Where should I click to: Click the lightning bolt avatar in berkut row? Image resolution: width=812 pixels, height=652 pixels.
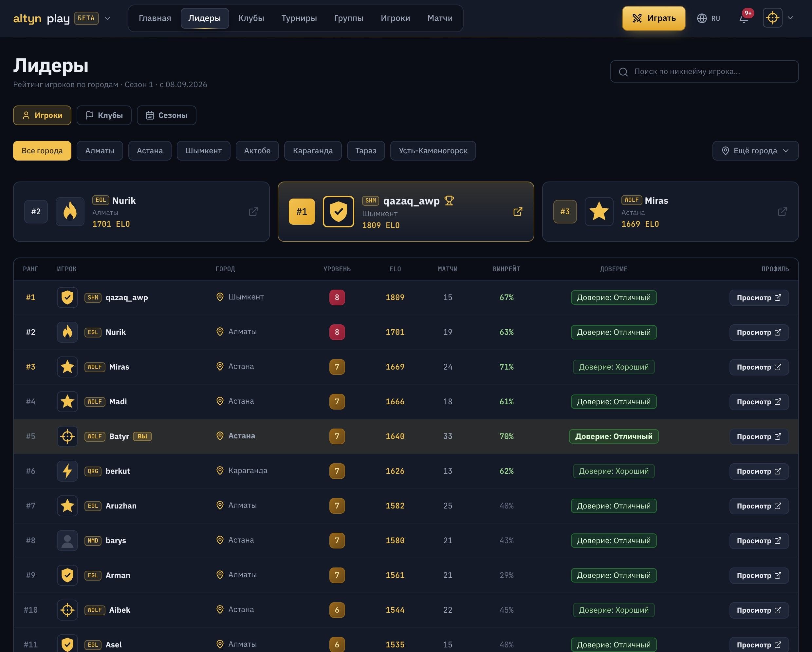[67, 471]
